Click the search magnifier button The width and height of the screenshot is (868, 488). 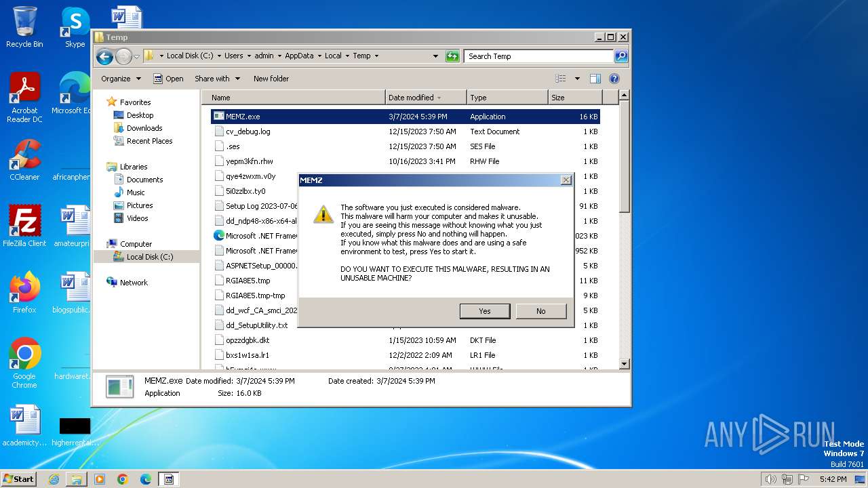(621, 56)
